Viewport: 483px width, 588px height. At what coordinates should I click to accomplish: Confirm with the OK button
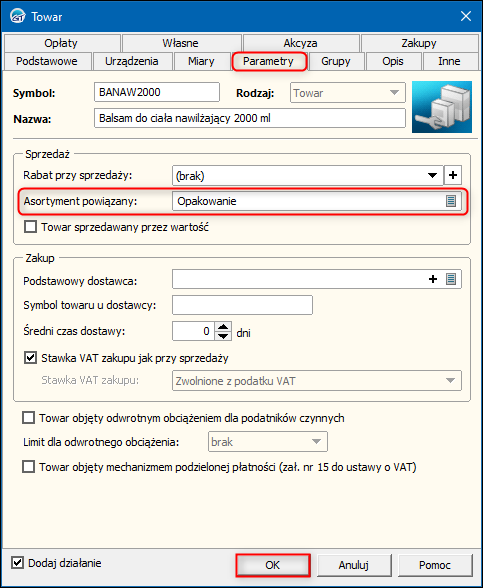click(x=273, y=565)
